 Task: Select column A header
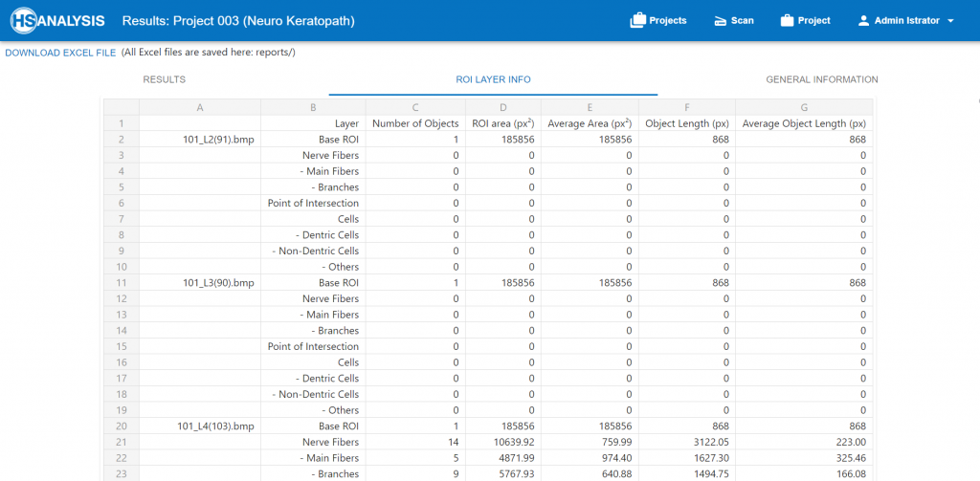(x=199, y=107)
